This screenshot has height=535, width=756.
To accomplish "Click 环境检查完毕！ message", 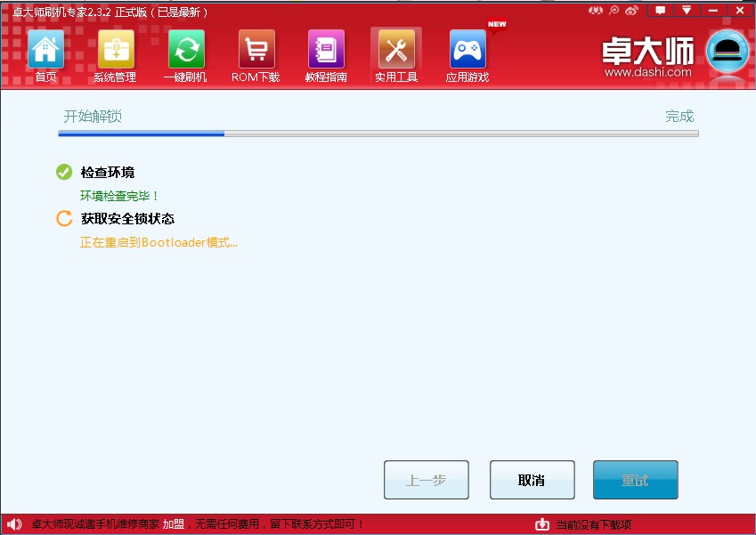I will (x=119, y=196).
